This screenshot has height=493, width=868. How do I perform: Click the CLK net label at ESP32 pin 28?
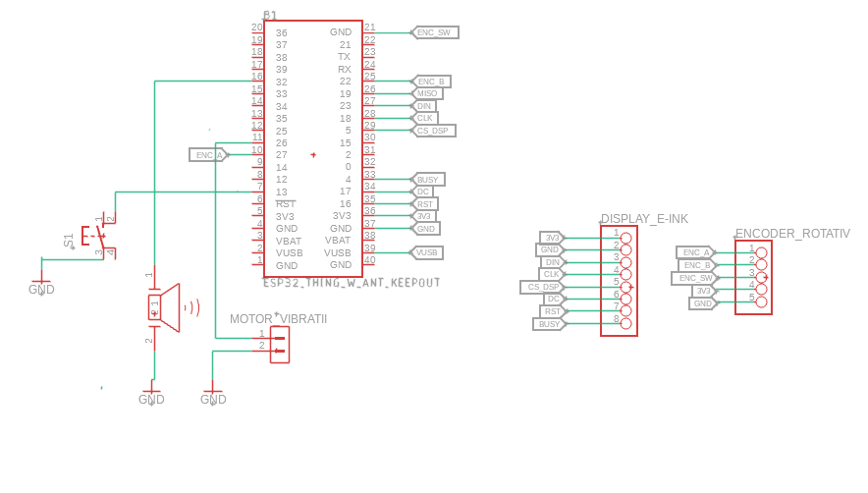pyautogui.click(x=424, y=118)
